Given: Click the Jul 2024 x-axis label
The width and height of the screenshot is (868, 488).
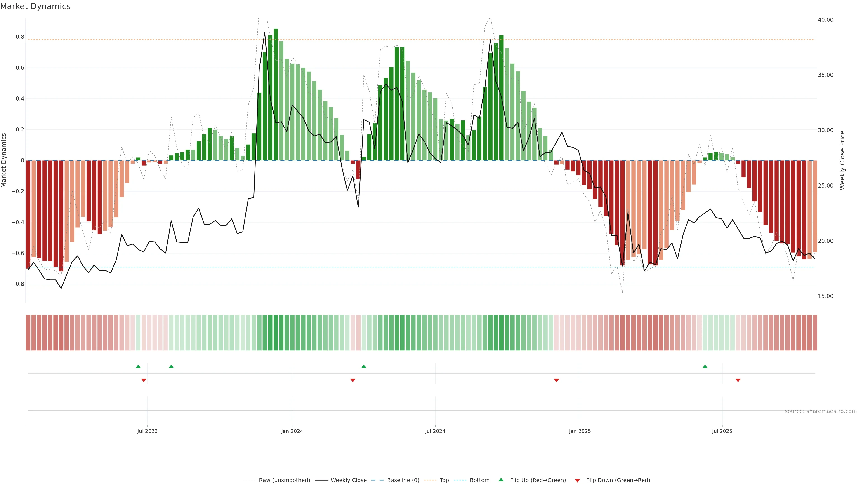Looking at the screenshot, I should point(435,431).
